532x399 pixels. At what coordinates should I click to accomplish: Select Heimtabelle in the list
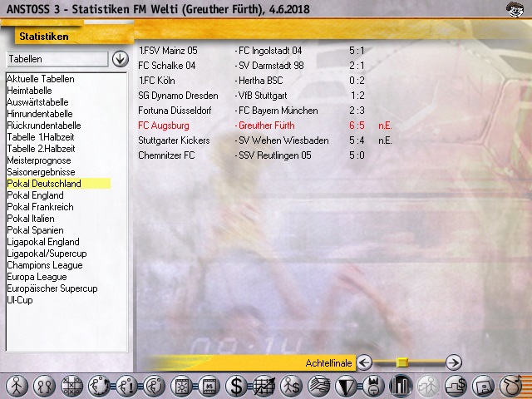tap(30, 91)
